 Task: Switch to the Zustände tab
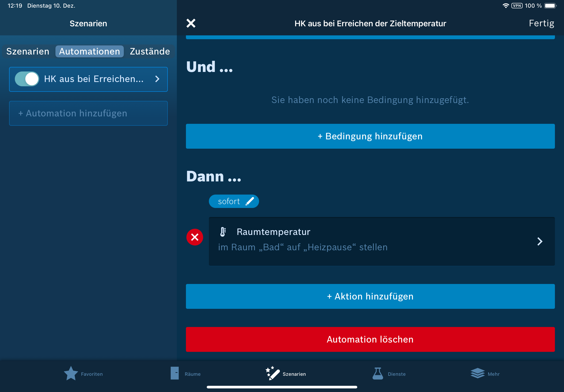pyautogui.click(x=150, y=51)
